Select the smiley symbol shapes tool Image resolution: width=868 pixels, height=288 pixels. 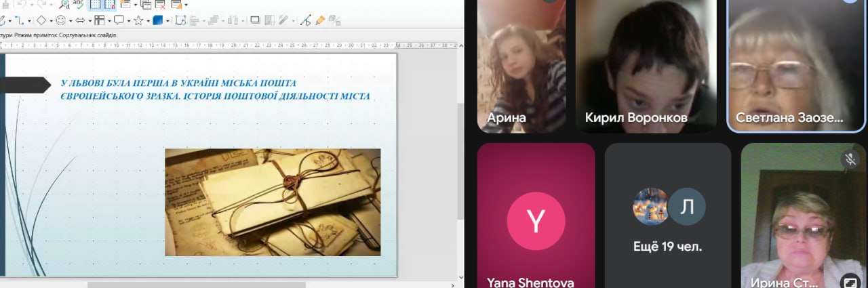(60, 20)
